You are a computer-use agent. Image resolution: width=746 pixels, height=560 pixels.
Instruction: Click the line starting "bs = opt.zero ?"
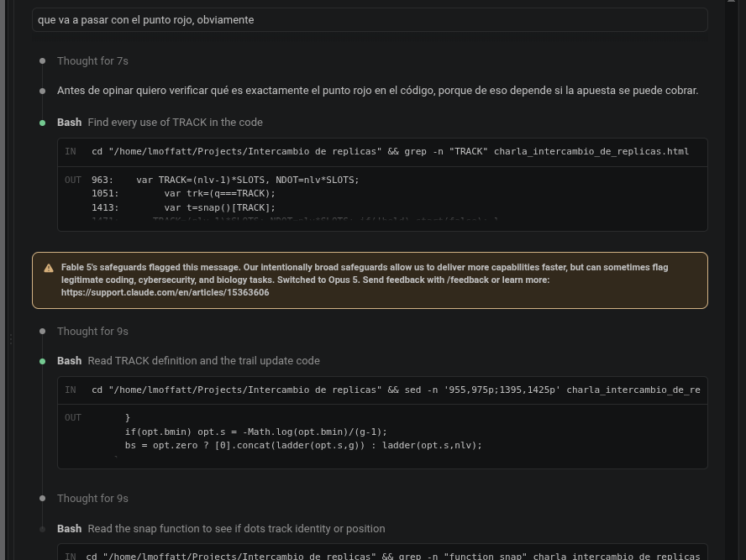(303, 446)
